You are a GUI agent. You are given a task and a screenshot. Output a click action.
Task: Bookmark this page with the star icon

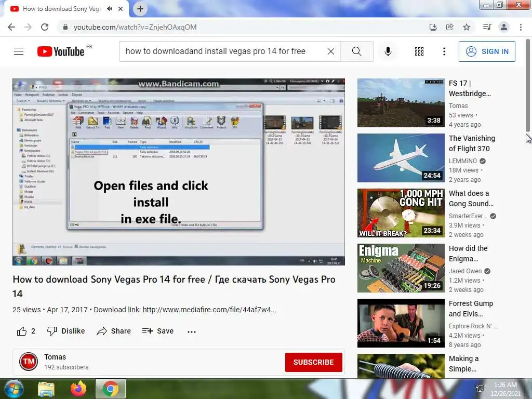(x=467, y=27)
